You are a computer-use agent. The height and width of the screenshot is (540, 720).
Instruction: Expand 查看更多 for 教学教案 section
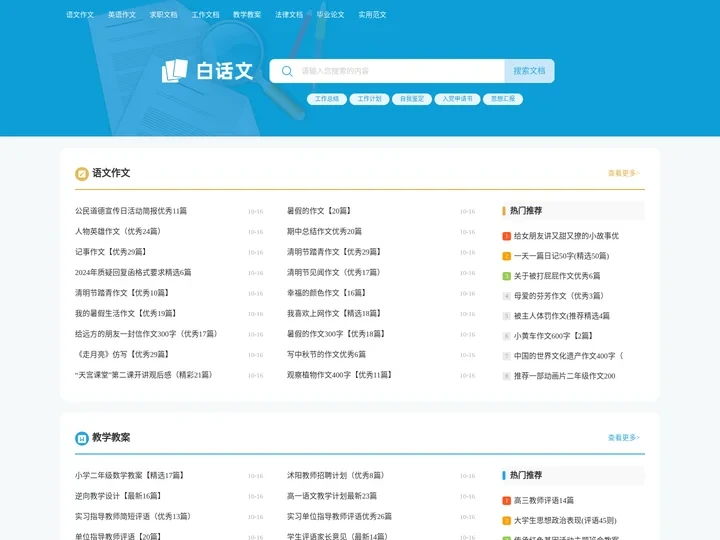623,438
